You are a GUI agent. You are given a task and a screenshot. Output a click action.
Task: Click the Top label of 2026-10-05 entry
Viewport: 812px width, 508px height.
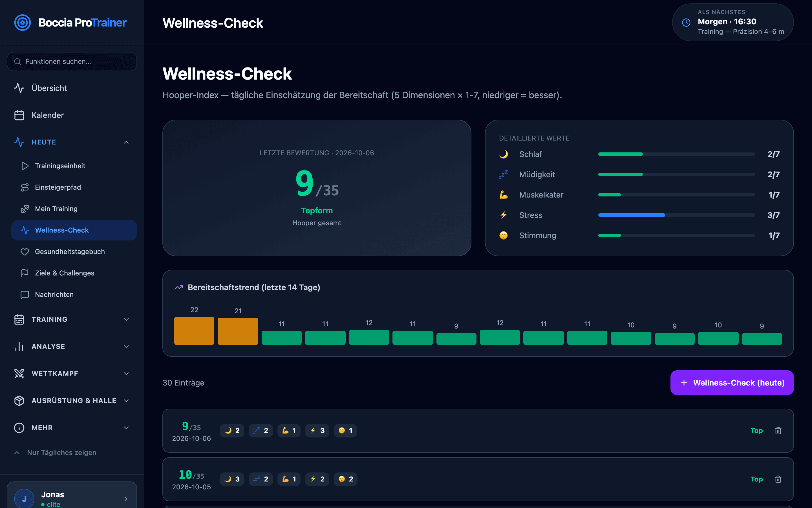pyautogui.click(x=757, y=479)
